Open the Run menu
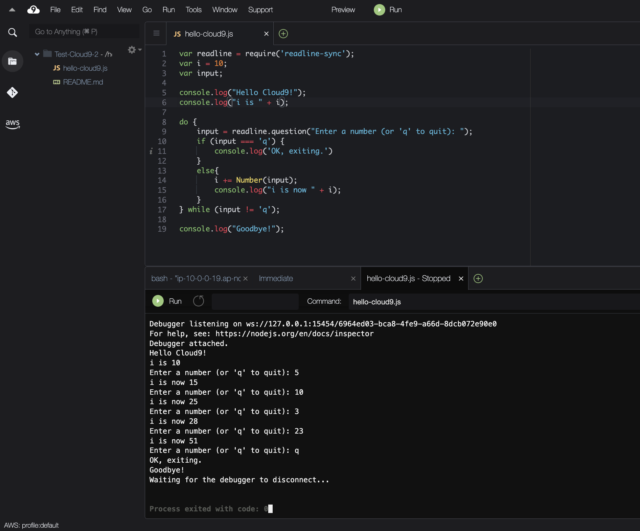 [169, 10]
